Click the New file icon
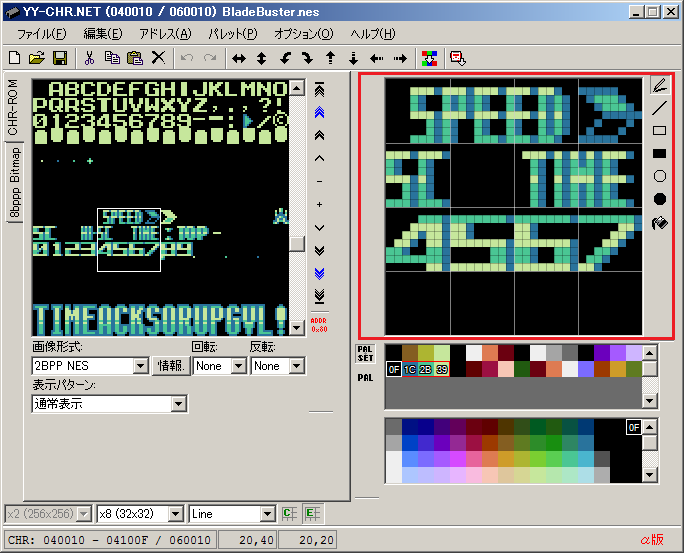Viewport: 684px width, 553px height. [x=15, y=58]
